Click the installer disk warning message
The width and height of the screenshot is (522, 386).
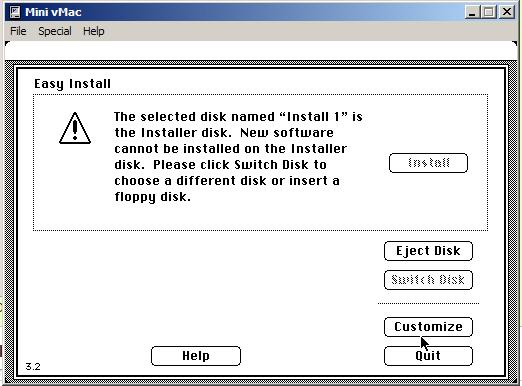pyautogui.click(x=238, y=157)
